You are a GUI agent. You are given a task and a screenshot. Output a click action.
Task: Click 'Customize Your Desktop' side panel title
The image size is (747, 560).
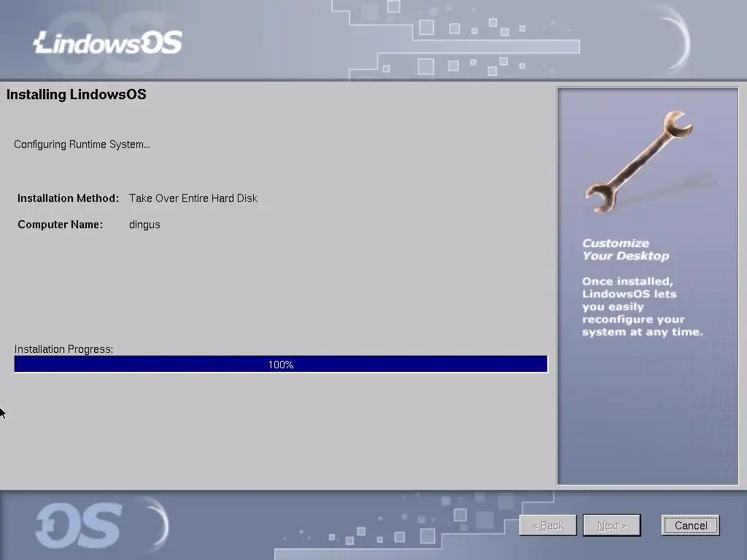tap(625, 249)
